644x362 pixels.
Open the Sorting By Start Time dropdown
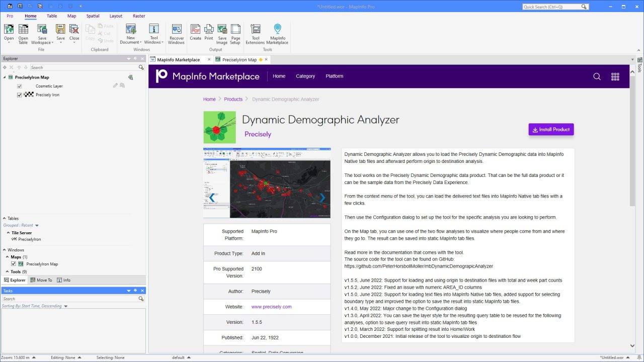(x=65, y=306)
